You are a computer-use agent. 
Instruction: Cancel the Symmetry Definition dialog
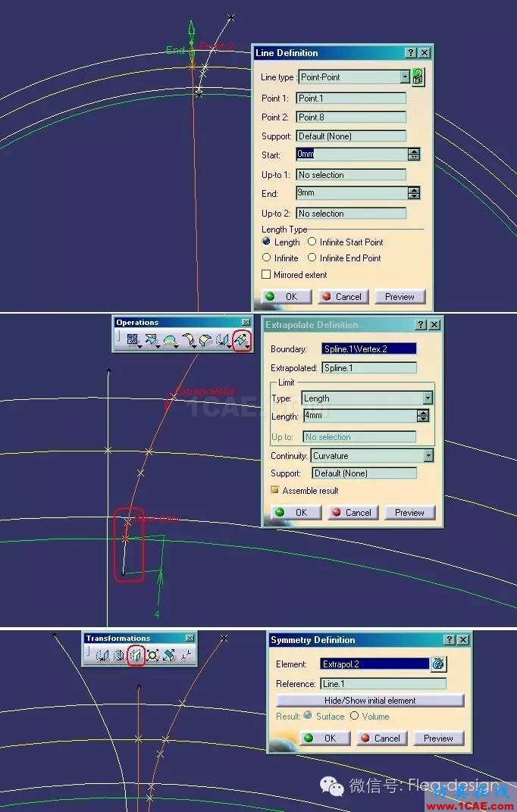pos(382,738)
